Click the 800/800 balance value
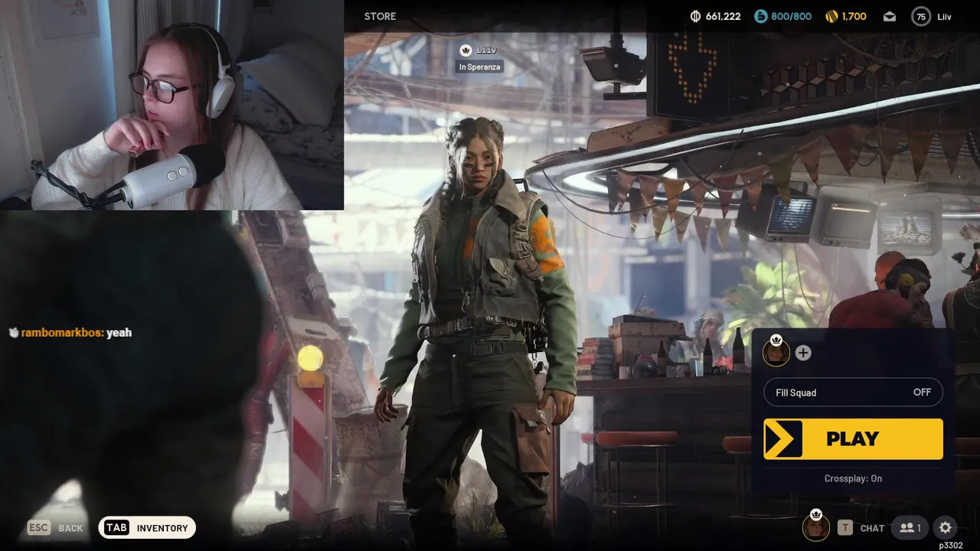 coord(792,16)
